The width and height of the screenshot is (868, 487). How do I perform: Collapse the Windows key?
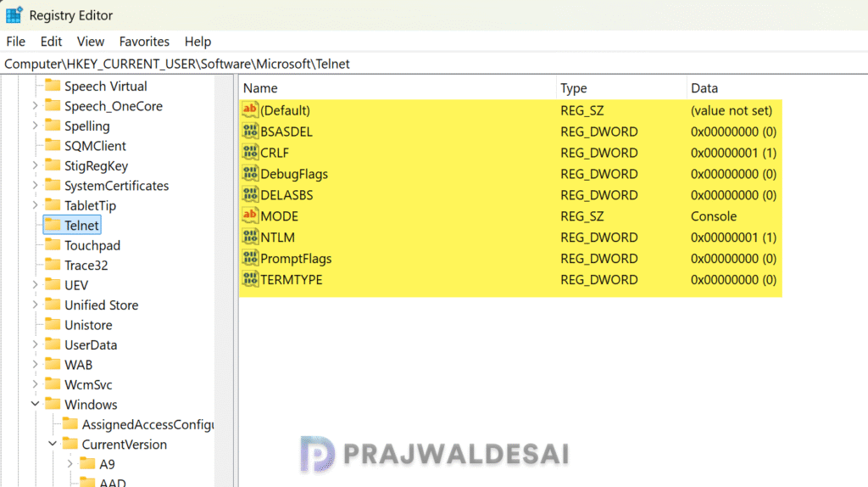35,404
